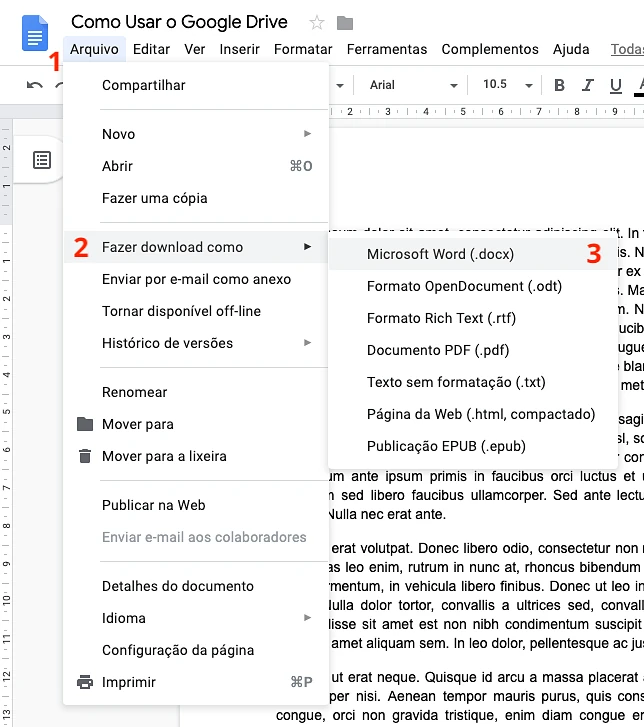Click the undo arrow in the toolbar
The image size is (644, 727).
pyautogui.click(x=35, y=85)
